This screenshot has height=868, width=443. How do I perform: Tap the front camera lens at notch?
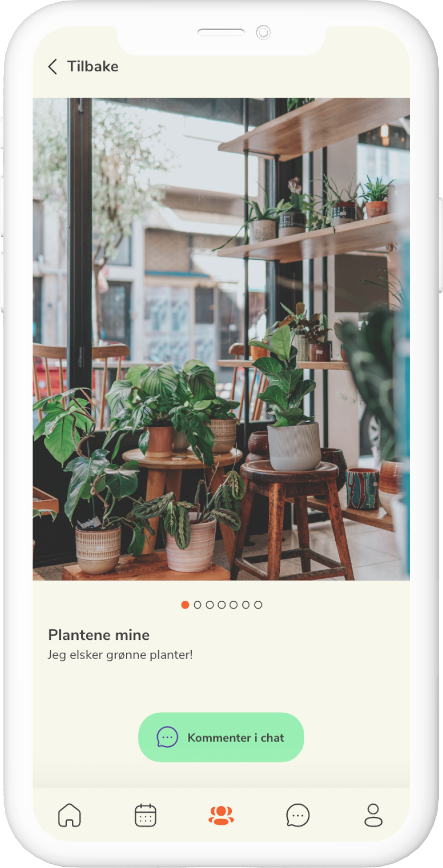click(x=263, y=32)
